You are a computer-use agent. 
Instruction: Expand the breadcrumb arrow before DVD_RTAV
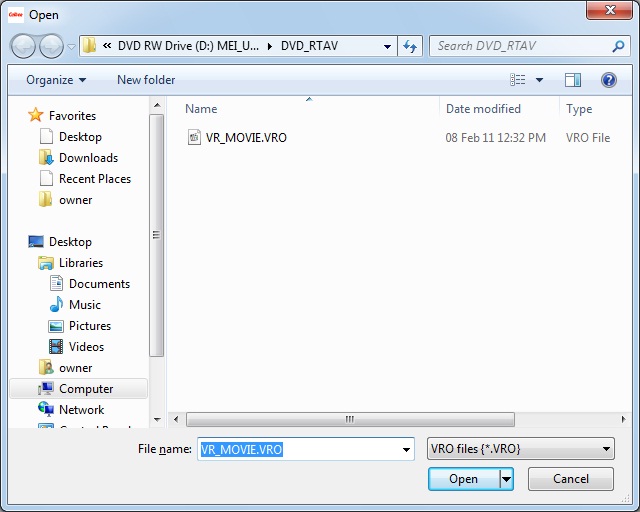tap(269, 46)
